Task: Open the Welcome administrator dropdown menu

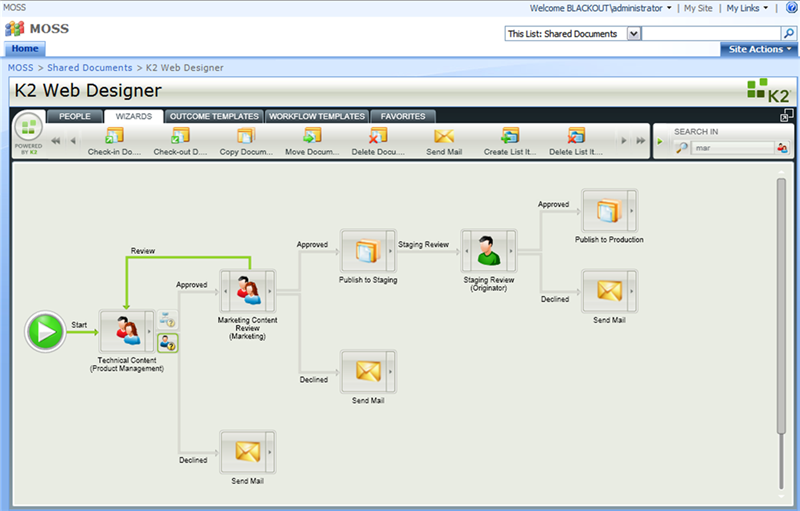Action: [x=601, y=8]
